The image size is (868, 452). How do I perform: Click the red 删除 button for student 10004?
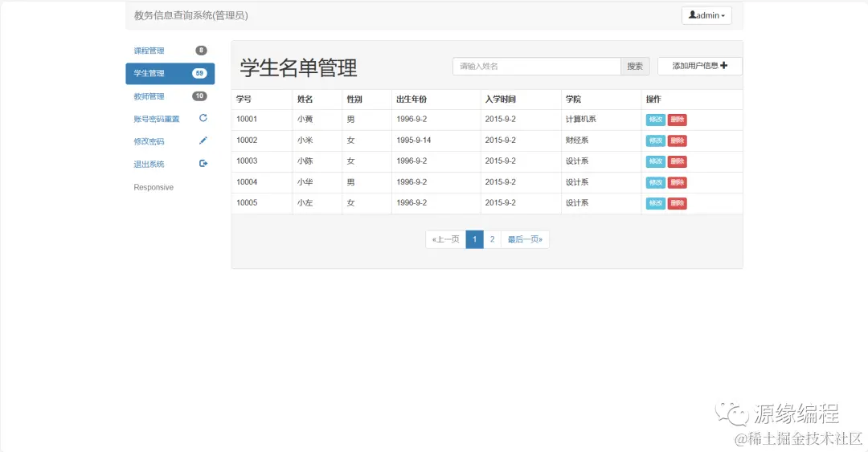677,182
